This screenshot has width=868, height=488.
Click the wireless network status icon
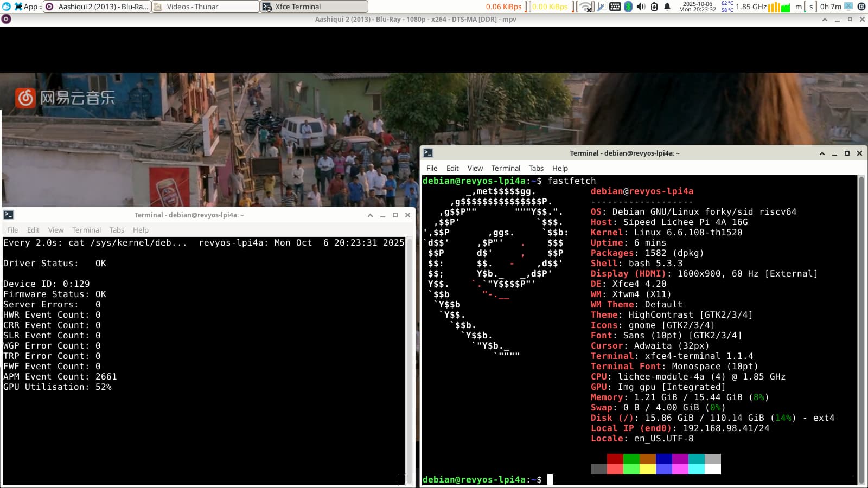click(x=586, y=7)
